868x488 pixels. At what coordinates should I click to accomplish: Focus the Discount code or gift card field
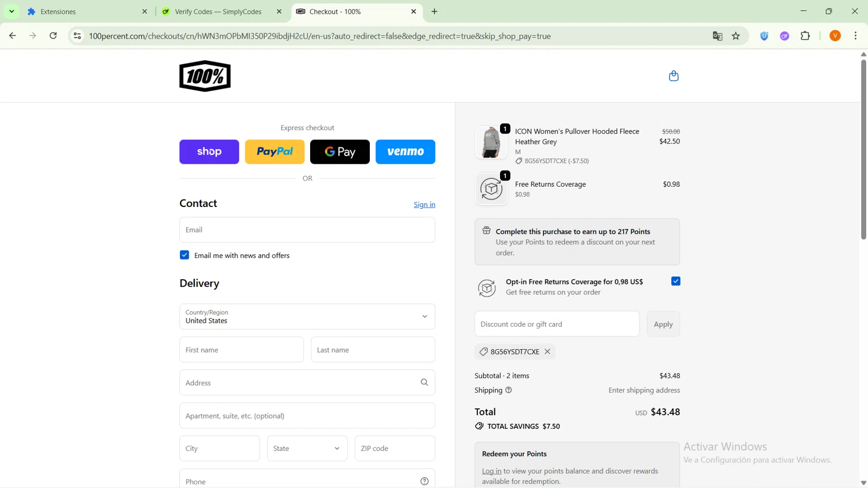(557, 324)
